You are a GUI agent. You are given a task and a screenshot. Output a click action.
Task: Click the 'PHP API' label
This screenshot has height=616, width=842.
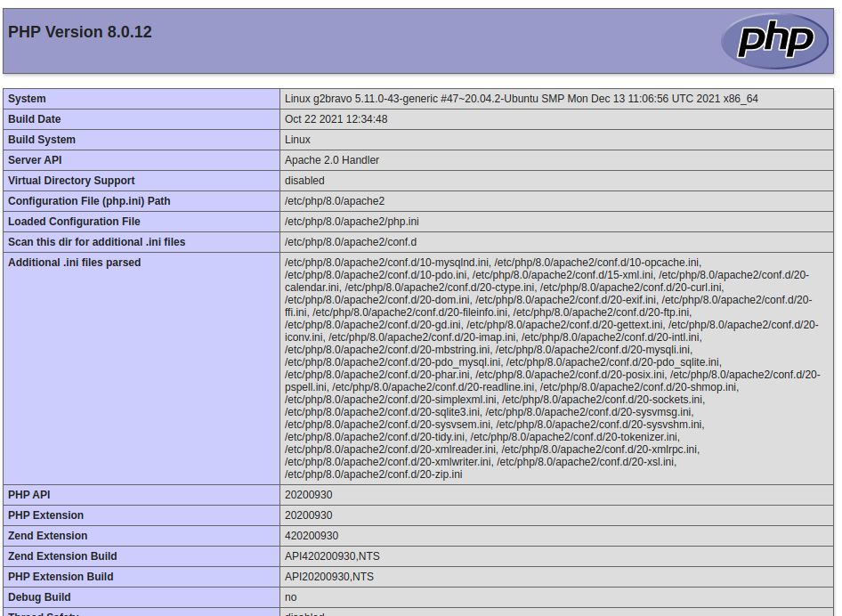[x=29, y=495]
